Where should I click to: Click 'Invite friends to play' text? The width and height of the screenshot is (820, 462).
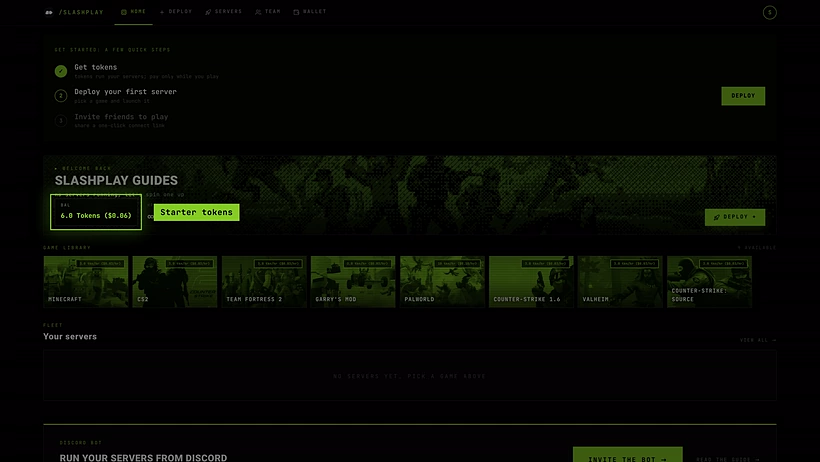pos(121,117)
